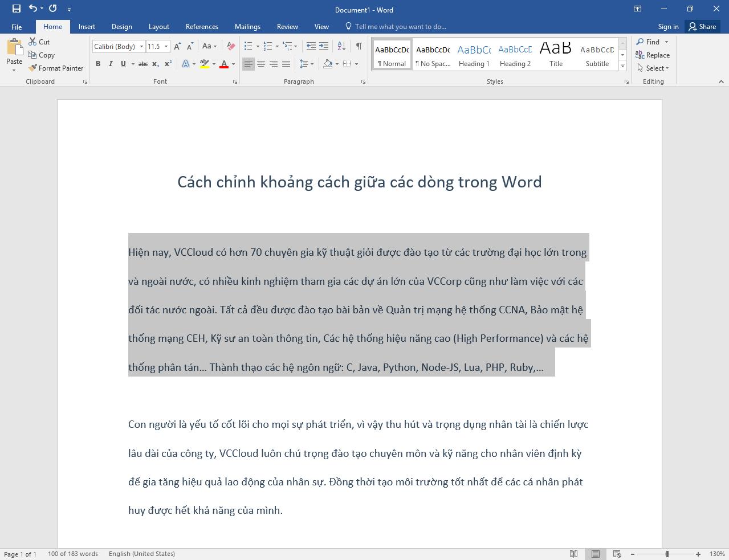Apply strikethrough to text
Screen dimensions: 729x560
143,64
